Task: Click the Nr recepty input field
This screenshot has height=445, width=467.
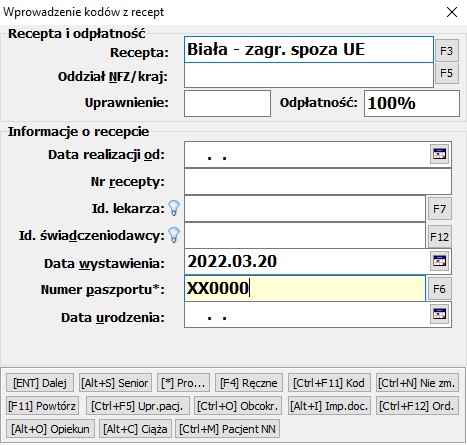Action: [318, 182]
